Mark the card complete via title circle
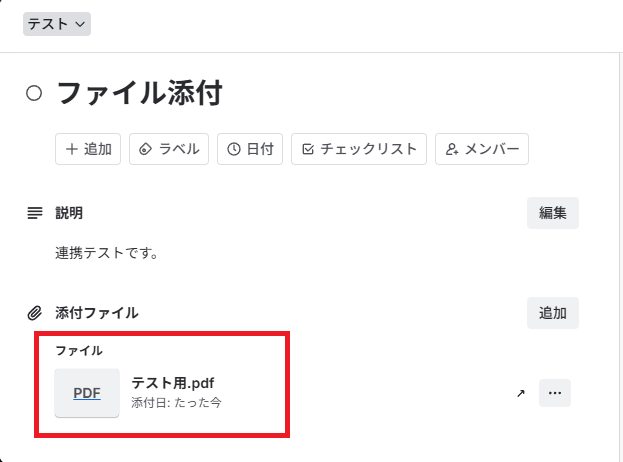623x462 pixels. pyautogui.click(x=34, y=93)
